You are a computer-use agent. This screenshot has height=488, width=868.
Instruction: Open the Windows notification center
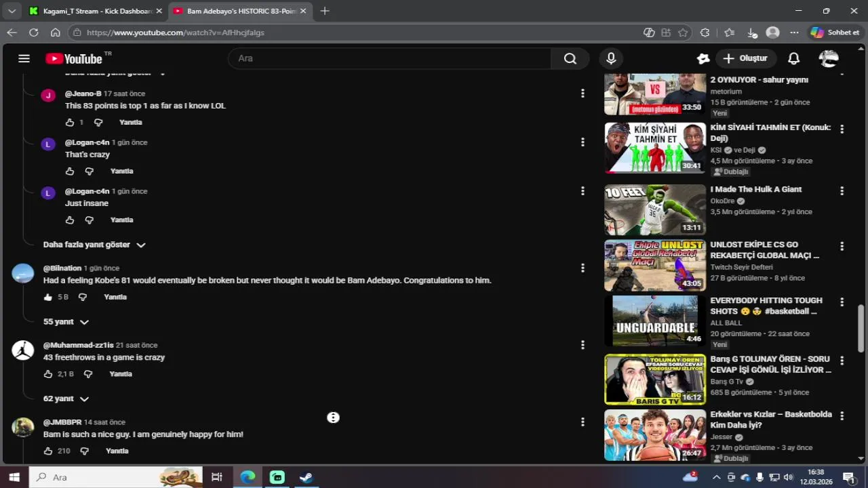click(848, 477)
